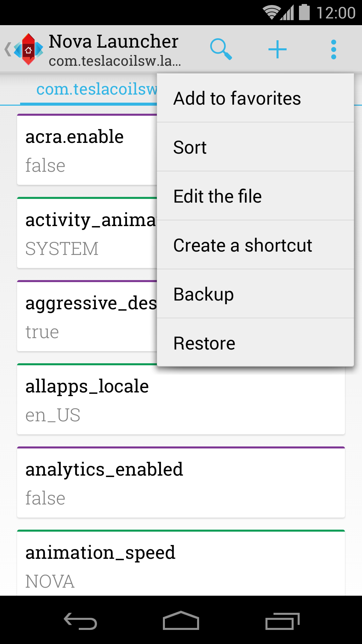The height and width of the screenshot is (644, 362).
Task: Toggle aggressive_des true preference card
Action: click(x=87, y=316)
